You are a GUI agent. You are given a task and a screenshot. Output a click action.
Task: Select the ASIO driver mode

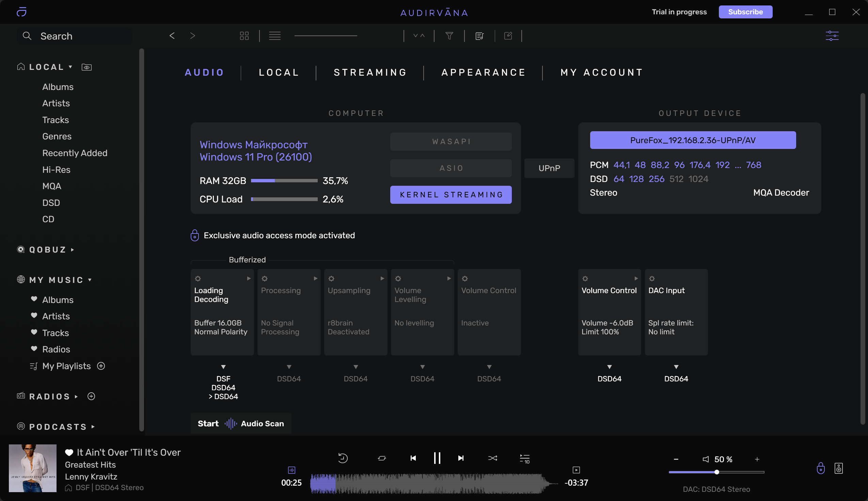[451, 168]
